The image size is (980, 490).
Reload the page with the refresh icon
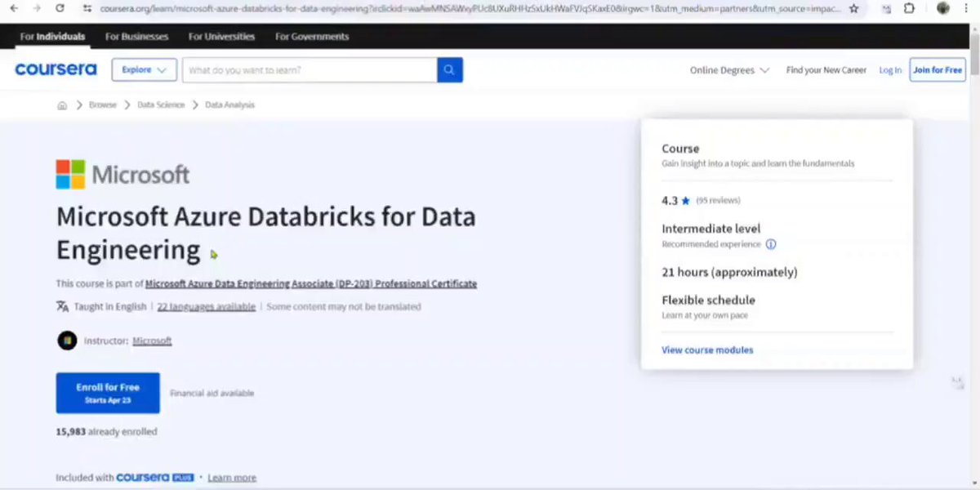pos(60,8)
